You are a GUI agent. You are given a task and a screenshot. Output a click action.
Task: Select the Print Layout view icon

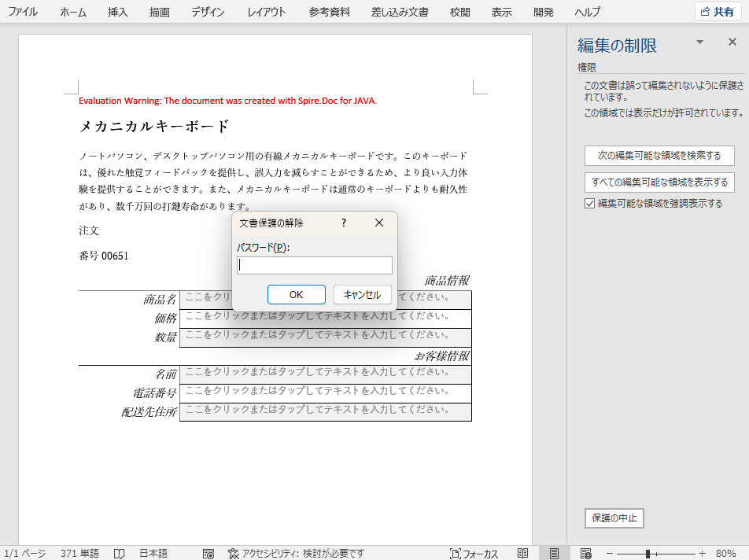(554, 552)
